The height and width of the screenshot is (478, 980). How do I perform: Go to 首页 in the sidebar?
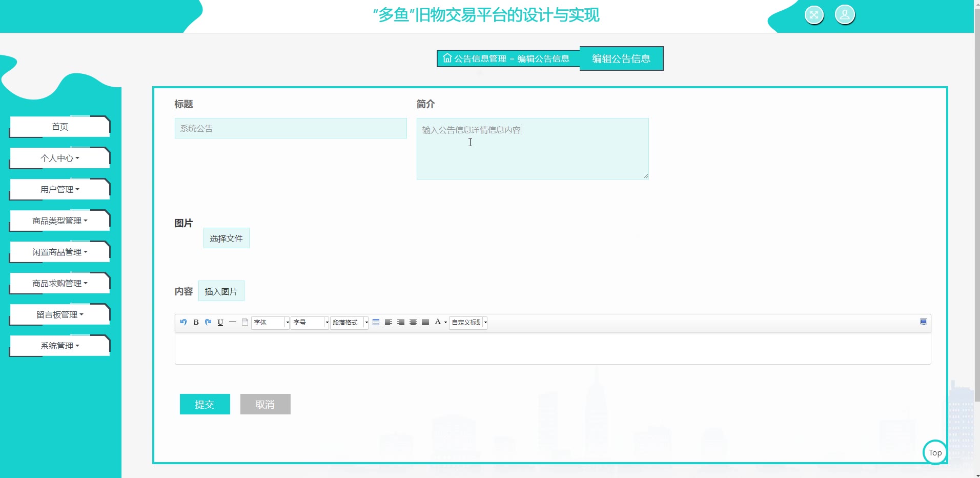click(x=60, y=127)
